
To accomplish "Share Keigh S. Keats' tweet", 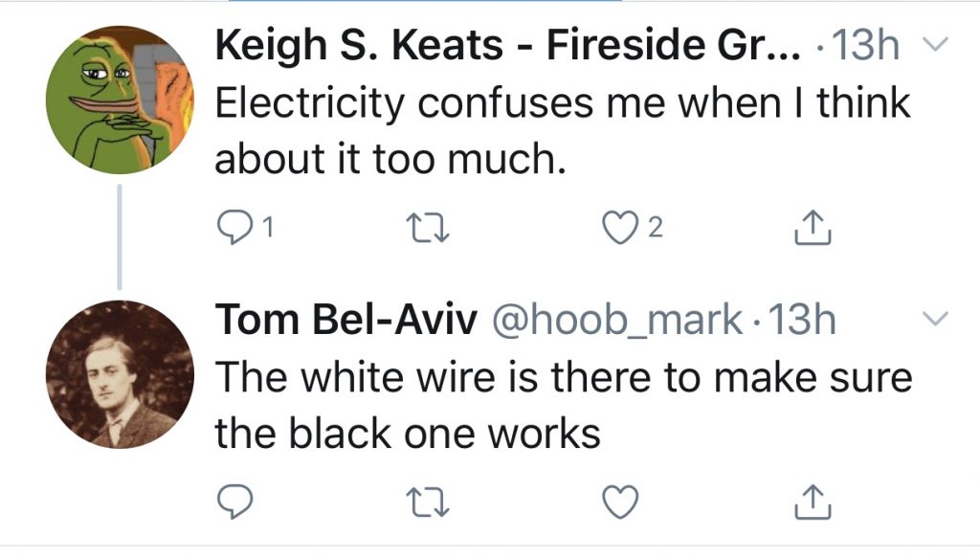I will pyautogui.click(x=813, y=228).
